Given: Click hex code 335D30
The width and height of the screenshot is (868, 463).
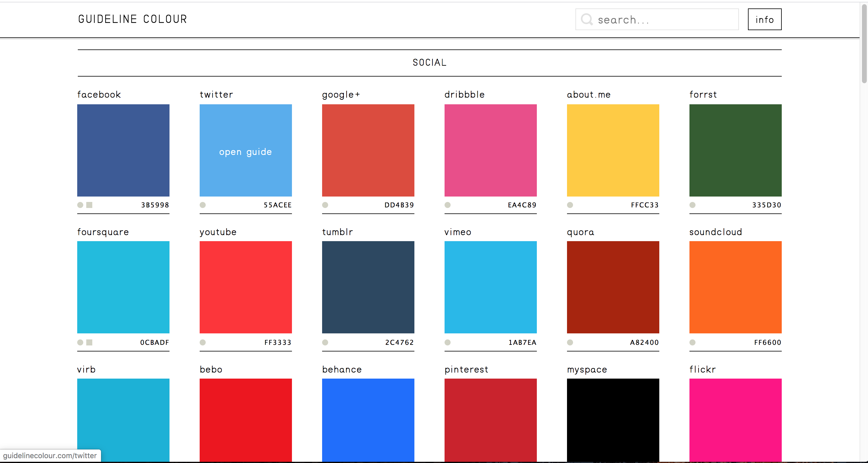Looking at the screenshot, I should coord(767,205).
